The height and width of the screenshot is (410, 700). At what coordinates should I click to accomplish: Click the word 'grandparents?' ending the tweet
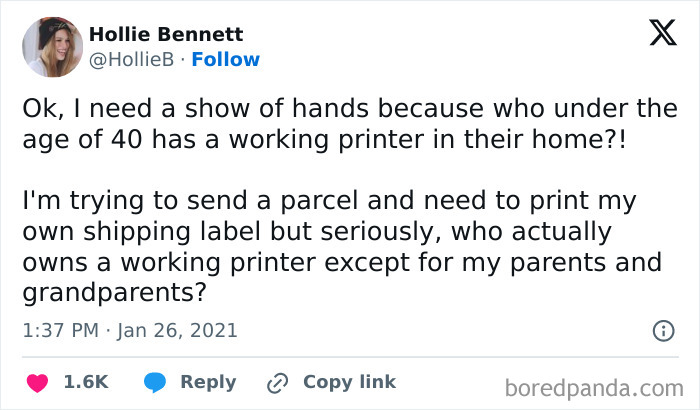[114, 293]
